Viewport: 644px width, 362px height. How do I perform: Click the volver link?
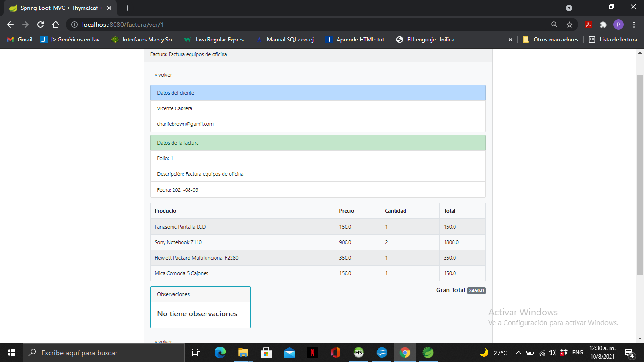[163, 75]
